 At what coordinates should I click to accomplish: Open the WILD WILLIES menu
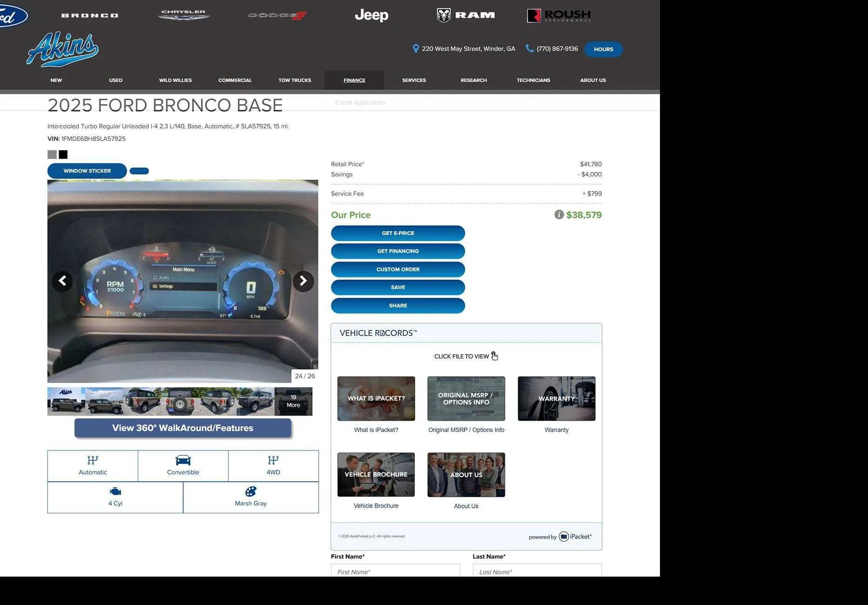coord(175,80)
